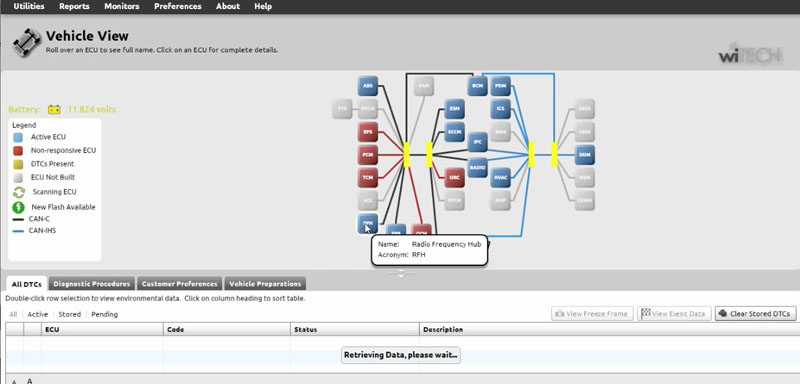Open the Customer Preferences tab
This screenshot has width=800, height=384.
point(180,284)
